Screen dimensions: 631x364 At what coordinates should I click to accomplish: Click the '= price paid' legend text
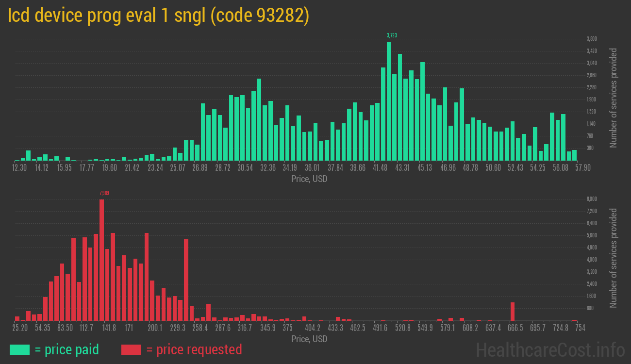[x=67, y=349]
